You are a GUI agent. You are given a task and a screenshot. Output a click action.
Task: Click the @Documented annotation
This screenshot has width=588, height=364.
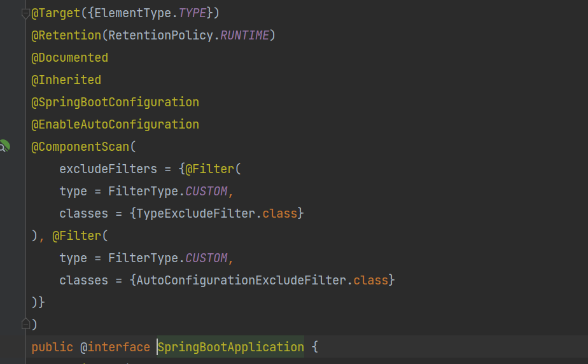pyautogui.click(x=70, y=57)
